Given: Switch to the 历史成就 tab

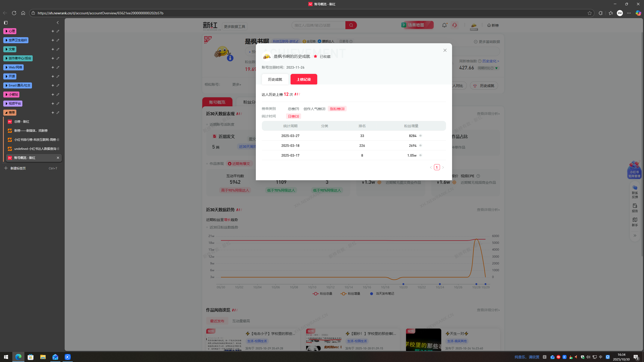Looking at the screenshot, I should (275, 79).
